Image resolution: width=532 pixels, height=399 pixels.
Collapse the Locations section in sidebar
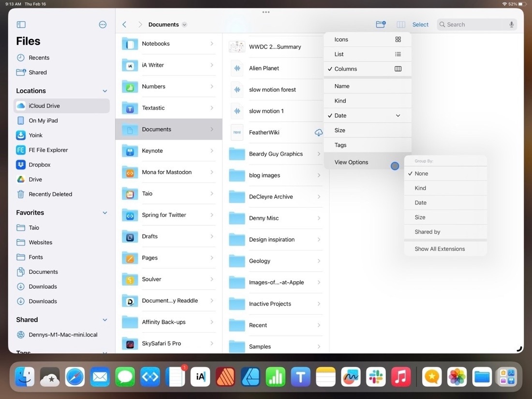pos(104,90)
